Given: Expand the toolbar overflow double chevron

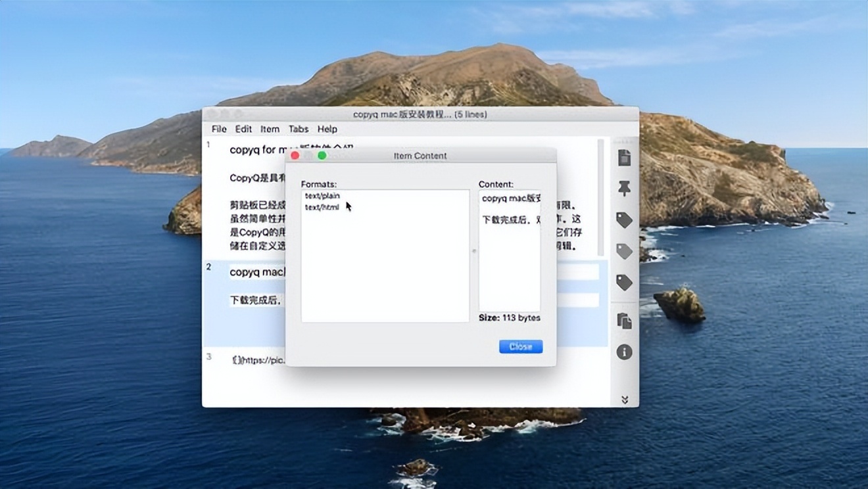Looking at the screenshot, I should [624, 400].
